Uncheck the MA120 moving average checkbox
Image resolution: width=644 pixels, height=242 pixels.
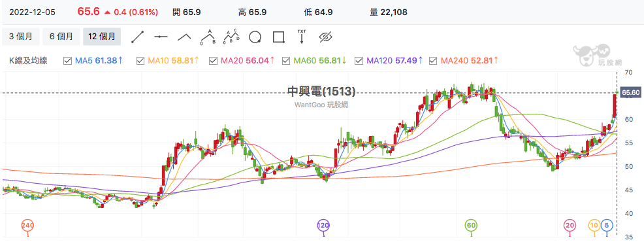(x=359, y=61)
